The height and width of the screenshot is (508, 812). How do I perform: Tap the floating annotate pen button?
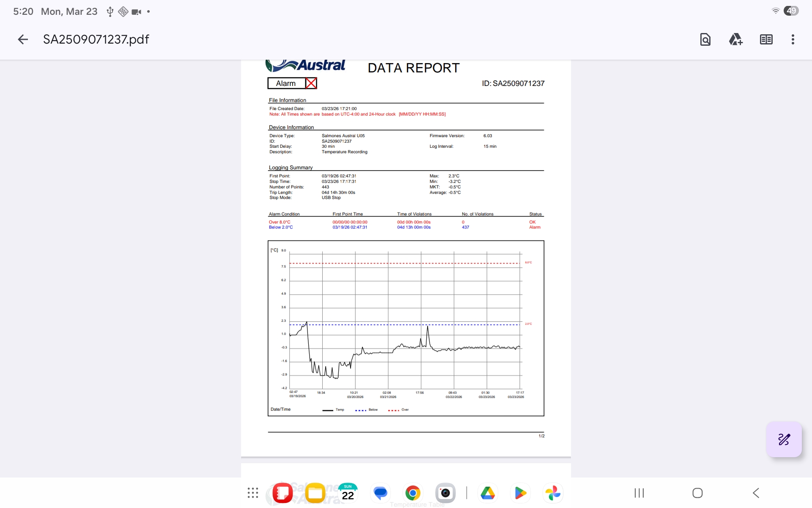tap(784, 439)
